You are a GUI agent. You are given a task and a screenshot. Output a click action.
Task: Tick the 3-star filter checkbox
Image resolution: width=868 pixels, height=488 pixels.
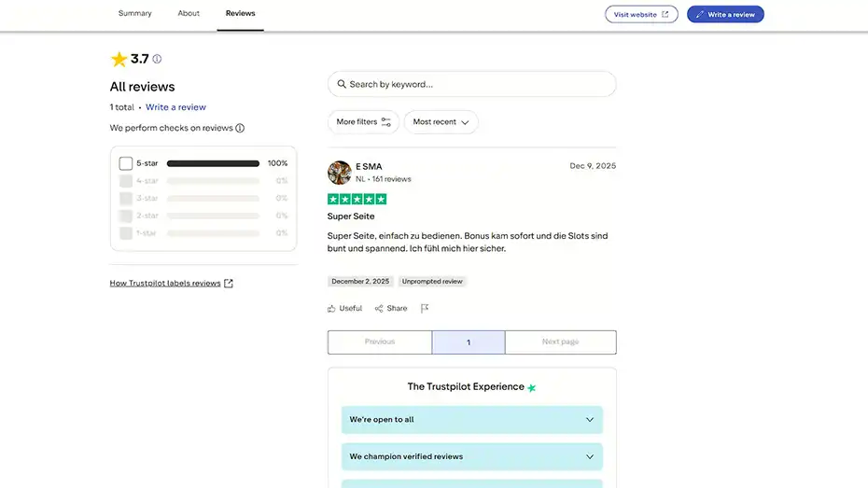(126, 198)
